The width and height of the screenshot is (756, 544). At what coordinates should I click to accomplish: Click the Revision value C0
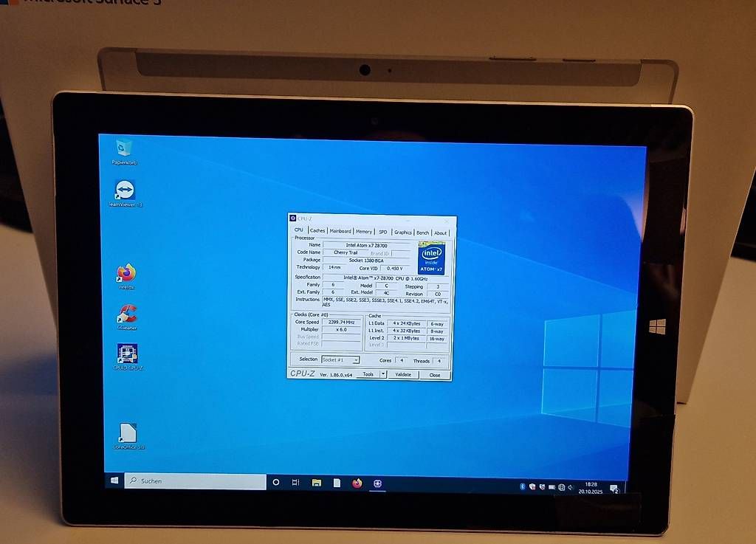click(438, 294)
